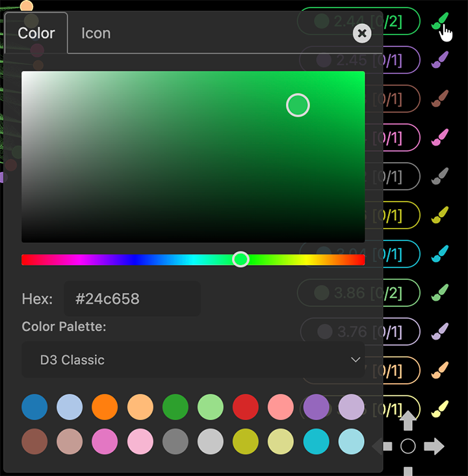This screenshot has width=468, height=476.
Task: Pick the tan rose palette swatch
Action: coord(70,442)
